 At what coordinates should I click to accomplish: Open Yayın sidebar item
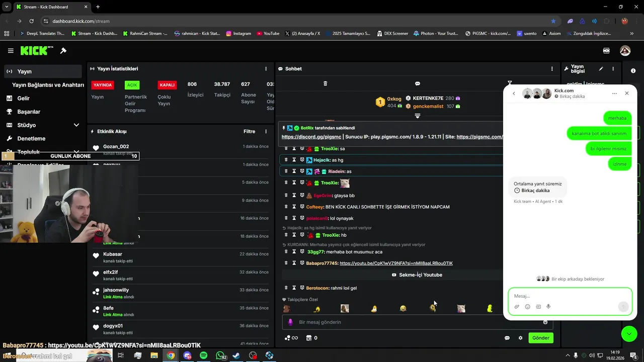pyautogui.click(x=43, y=71)
